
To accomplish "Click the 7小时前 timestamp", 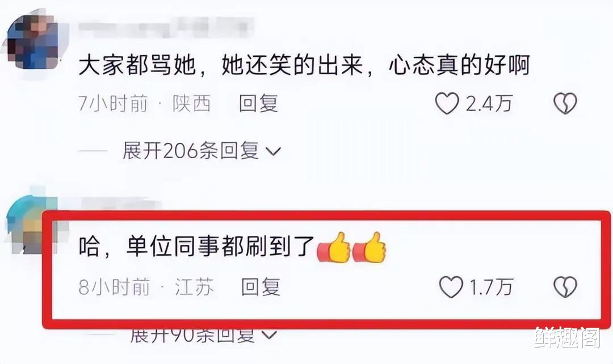I will click(x=114, y=104).
